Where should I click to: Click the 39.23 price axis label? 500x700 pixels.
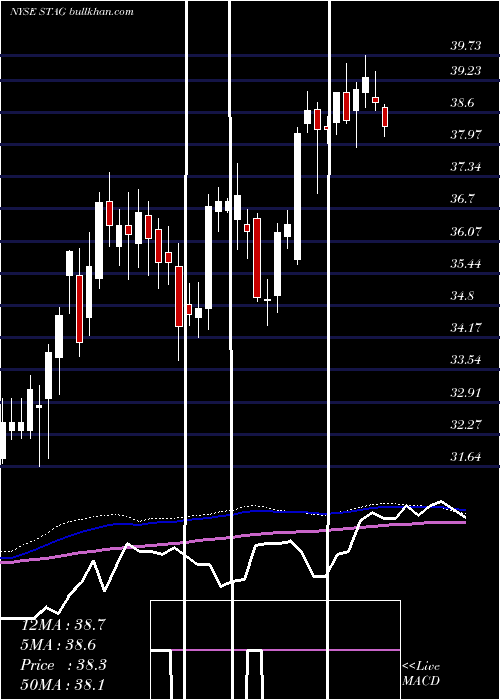click(x=466, y=71)
